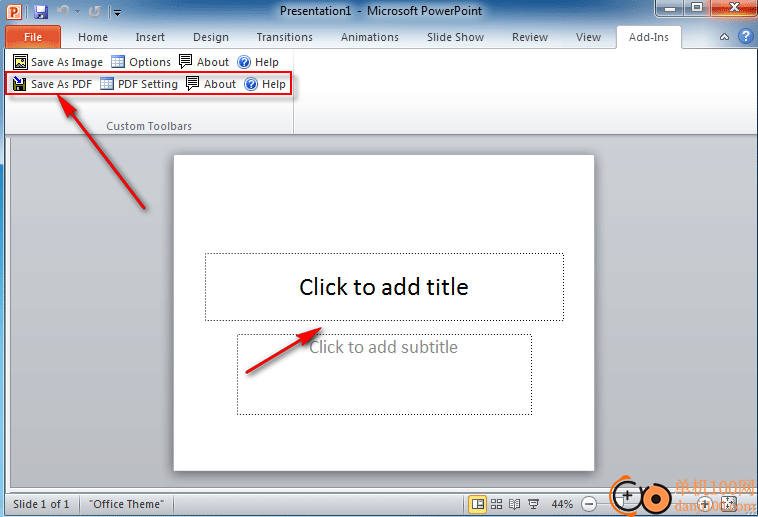Image resolution: width=758 pixels, height=517 pixels.
Task: Open Options in the image toolbar
Action: point(141,62)
